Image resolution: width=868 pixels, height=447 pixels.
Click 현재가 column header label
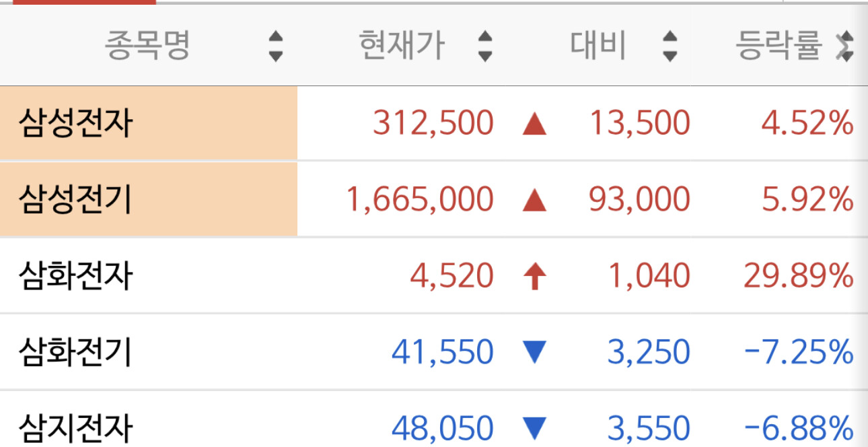point(402,46)
